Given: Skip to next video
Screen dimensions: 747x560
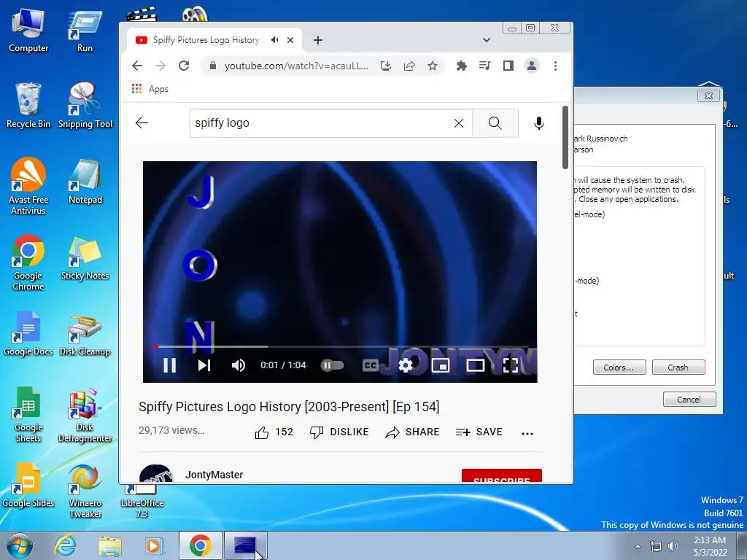Looking at the screenshot, I should click(x=204, y=365).
